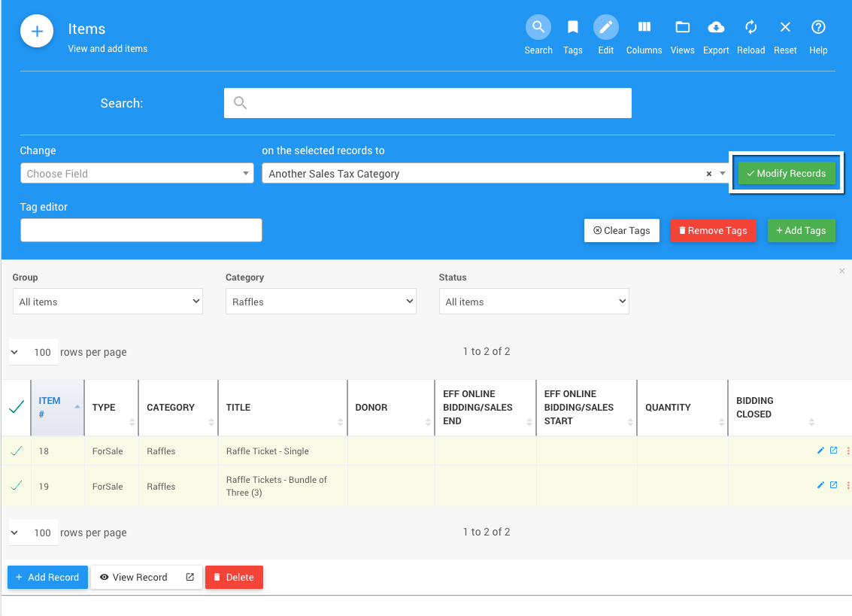852x616 pixels.
Task: Click the Export cloud icon
Action: tap(716, 28)
